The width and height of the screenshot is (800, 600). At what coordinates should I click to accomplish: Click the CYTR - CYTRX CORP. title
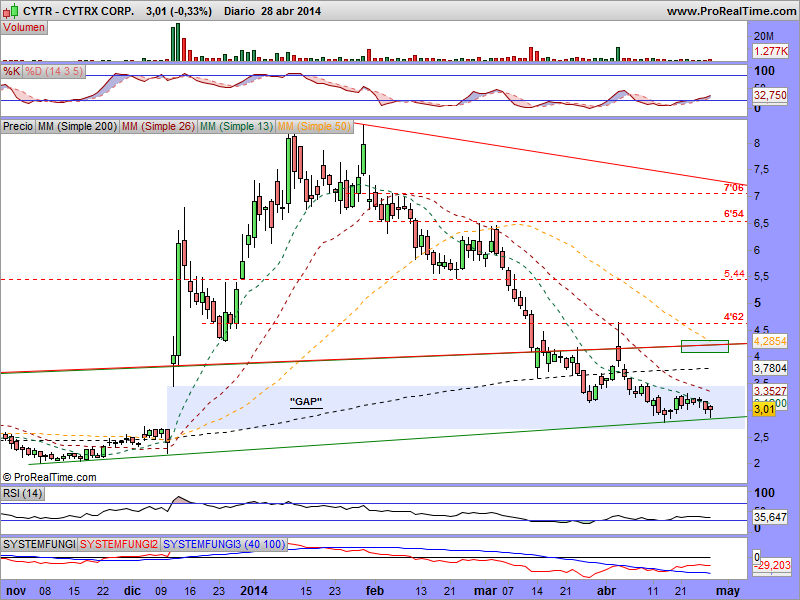78,11
